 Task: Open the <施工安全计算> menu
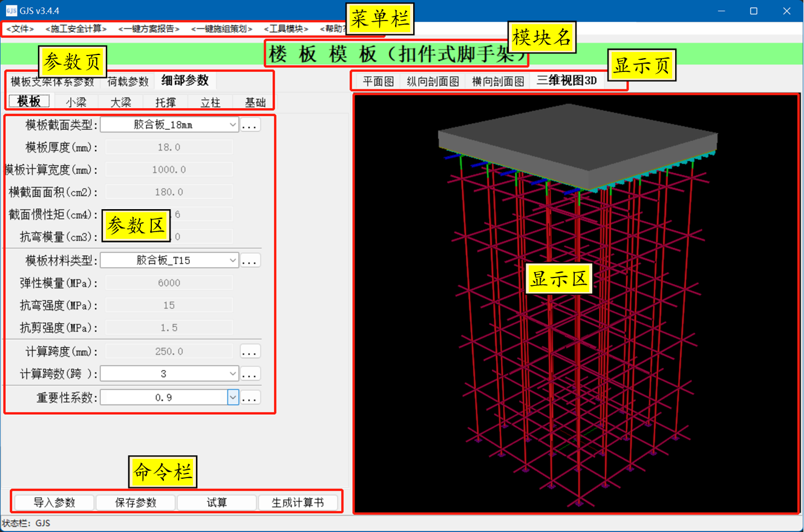(x=76, y=29)
